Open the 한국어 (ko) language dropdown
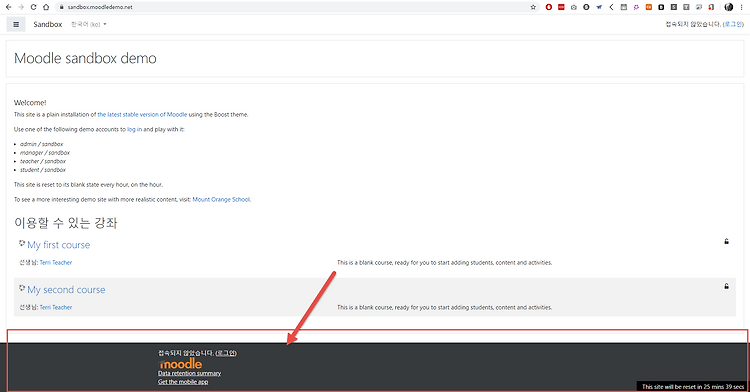 point(88,24)
